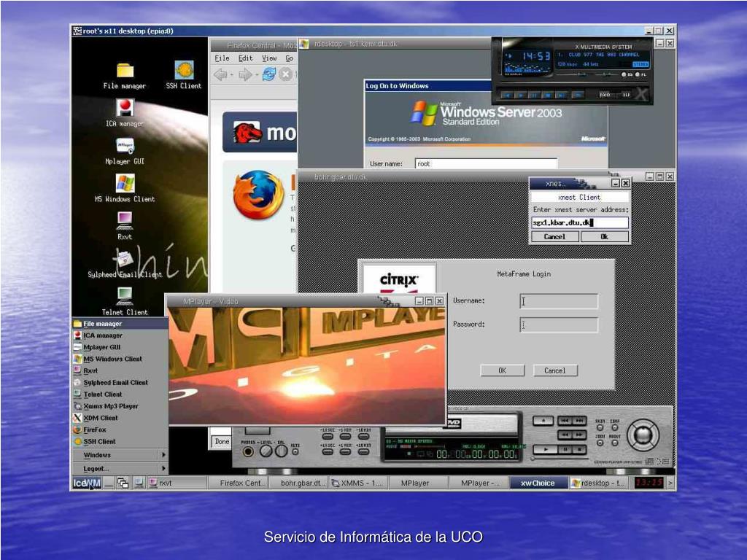Toggle the XMMS equalizer EQ button
This screenshot has width=747, height=560.
[x=624, y=75]
